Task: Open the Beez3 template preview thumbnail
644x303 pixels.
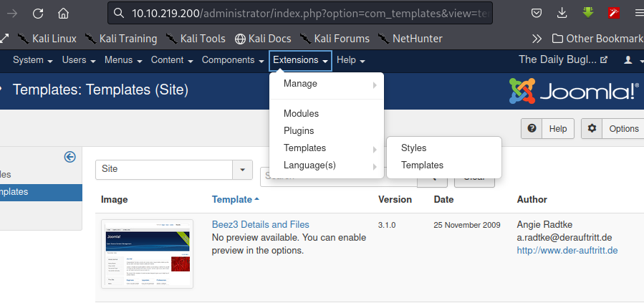Action: 147,254
